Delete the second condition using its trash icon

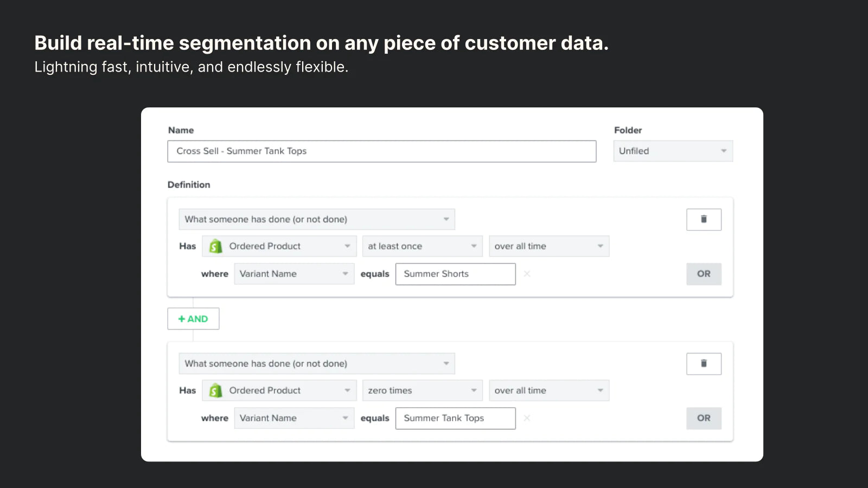pos(704,363)
